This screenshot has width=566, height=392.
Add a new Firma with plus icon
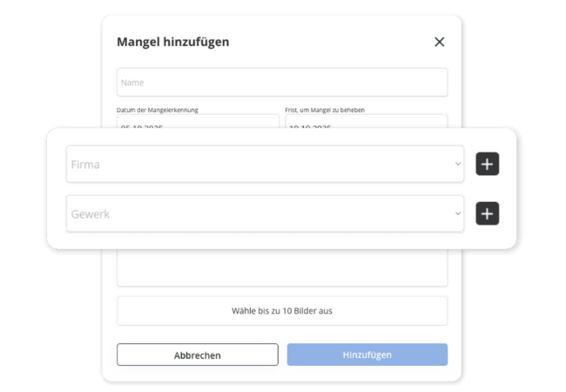coord(487,164)
